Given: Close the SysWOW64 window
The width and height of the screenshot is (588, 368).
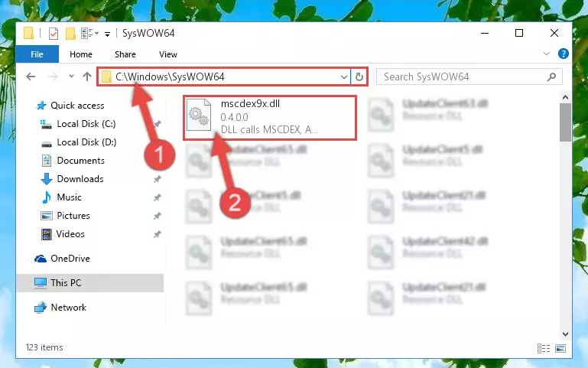Looking at the screenshot, I should click(554, 34).
